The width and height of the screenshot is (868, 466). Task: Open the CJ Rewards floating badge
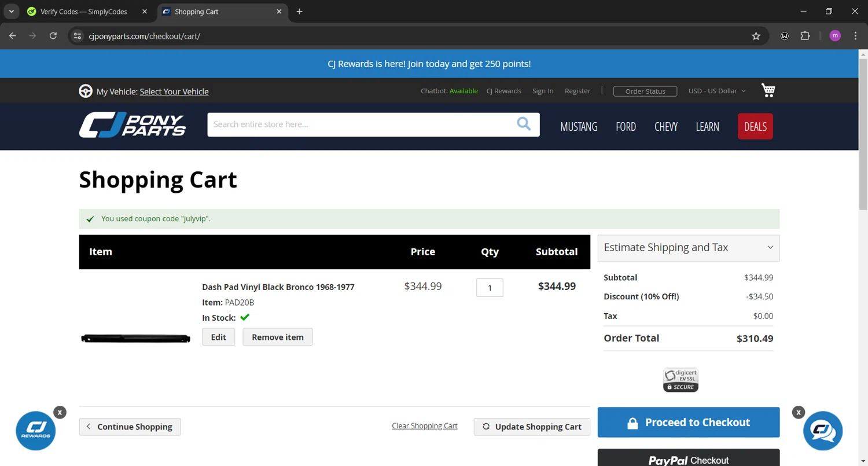point(36,431)
